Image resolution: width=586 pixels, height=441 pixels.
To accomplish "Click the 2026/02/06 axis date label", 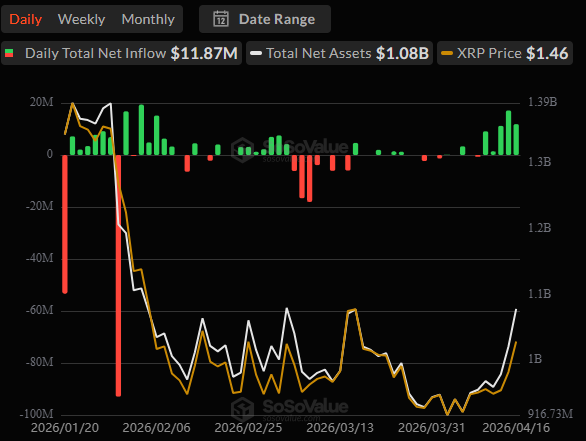I will tap(156, 428).
